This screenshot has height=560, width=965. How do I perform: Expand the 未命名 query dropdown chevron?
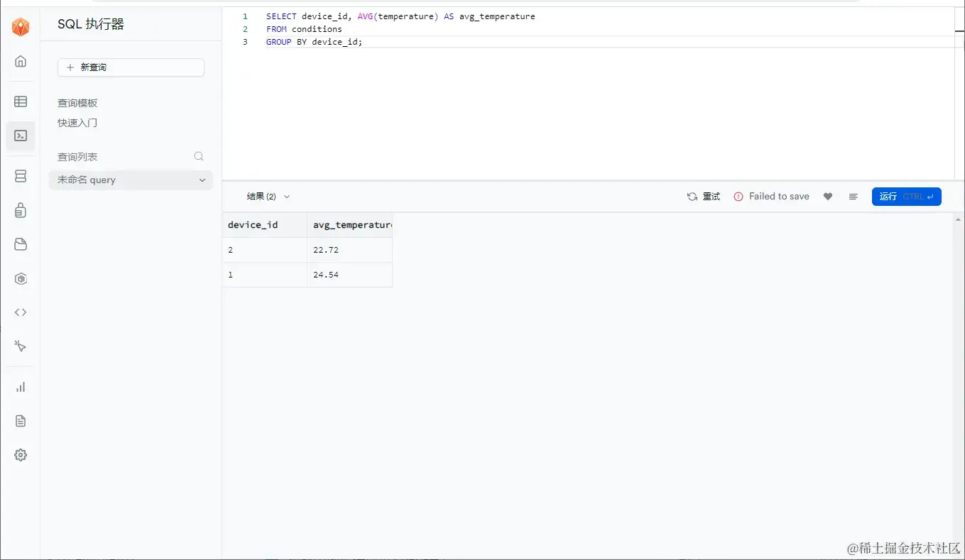(202, 180)
